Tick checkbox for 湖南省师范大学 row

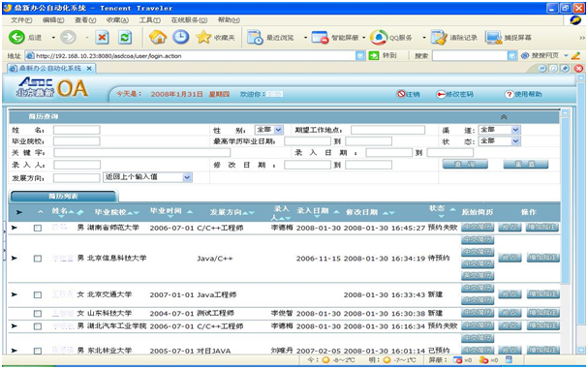38,228
